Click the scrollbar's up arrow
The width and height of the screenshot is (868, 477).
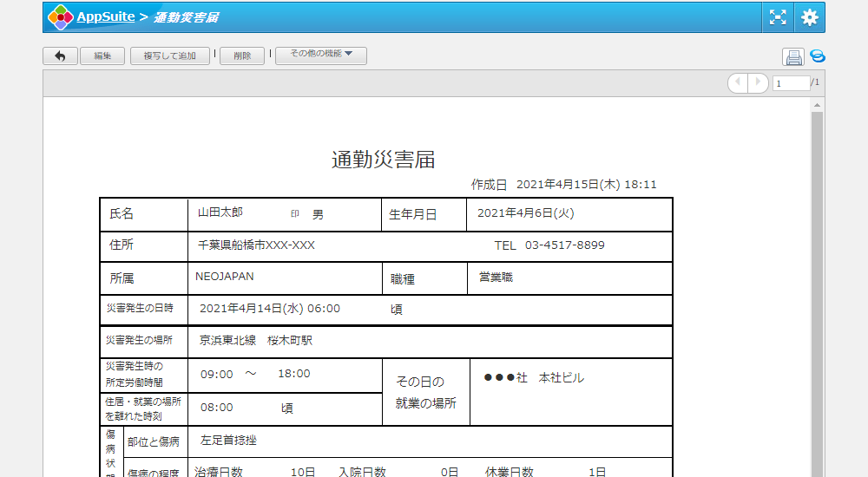click(817, 104)
